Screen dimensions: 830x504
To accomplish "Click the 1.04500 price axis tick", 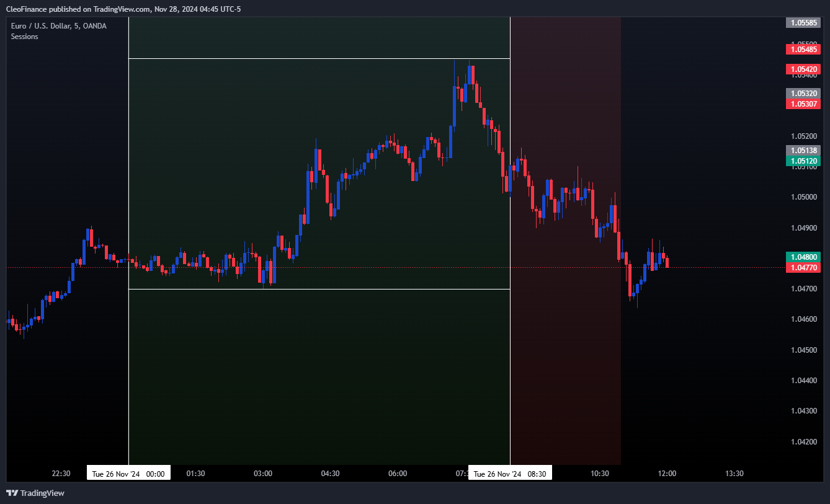I will pos(803,350).
